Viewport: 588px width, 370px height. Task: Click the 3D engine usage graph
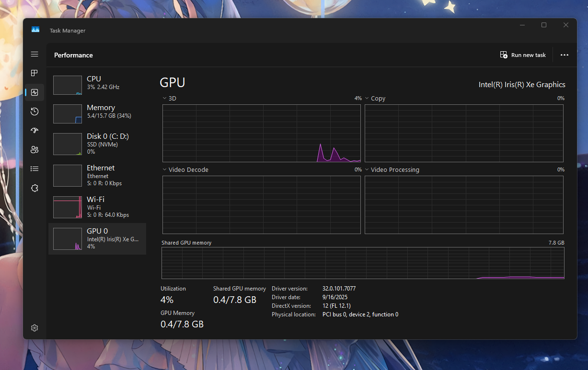click(x=262, y=134)
